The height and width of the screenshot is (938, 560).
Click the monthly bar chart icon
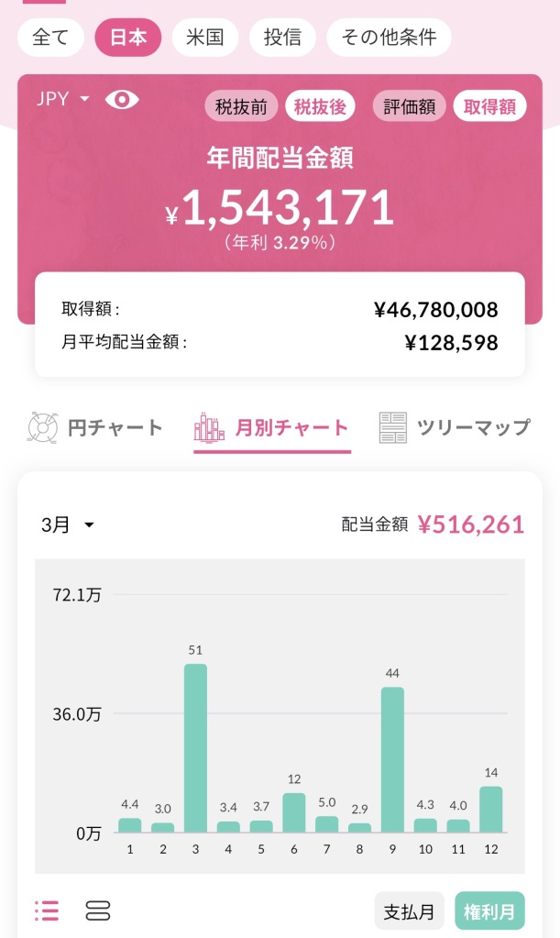click(x=209, y=427)
